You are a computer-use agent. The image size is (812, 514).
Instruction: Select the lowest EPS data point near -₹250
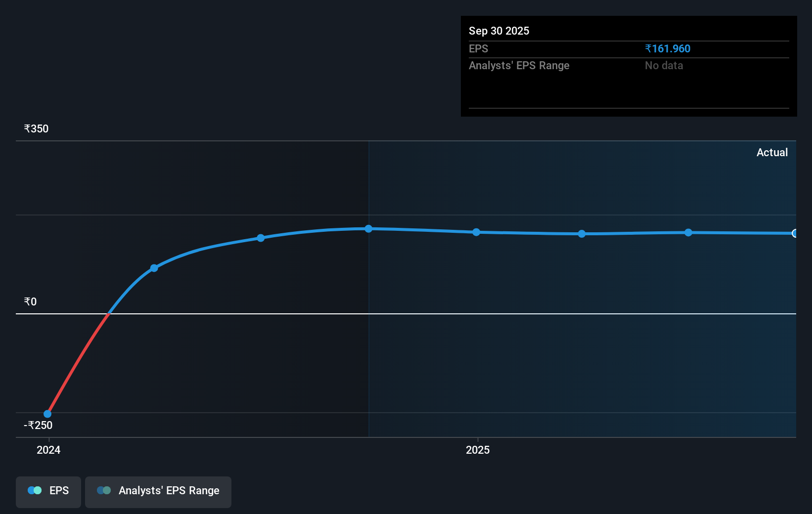pos(47,414)
